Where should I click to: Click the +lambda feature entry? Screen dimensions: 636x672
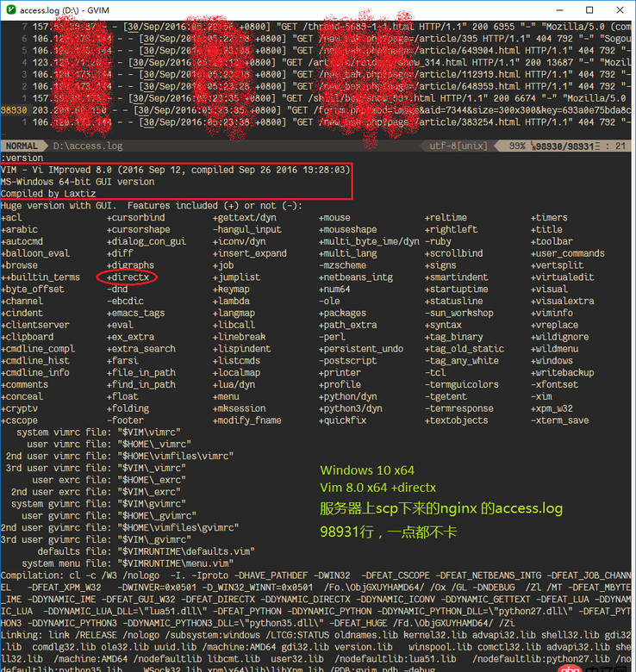[x=232, y=302]
